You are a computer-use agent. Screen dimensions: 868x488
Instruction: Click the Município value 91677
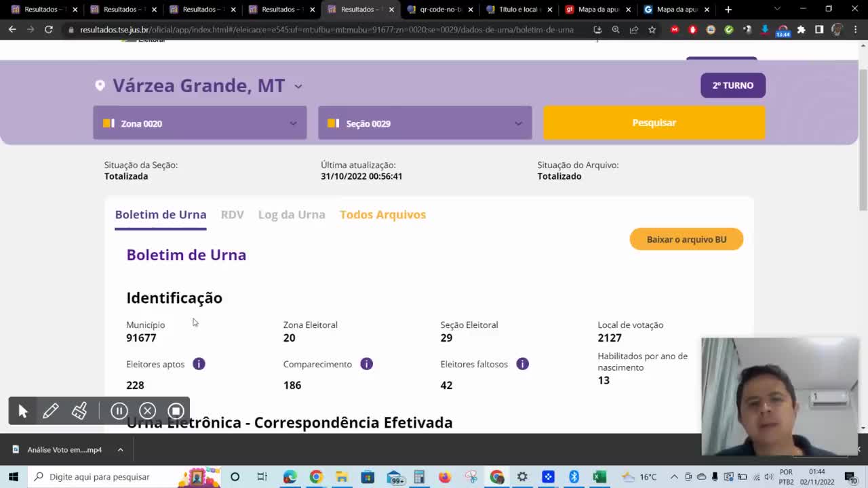[x=141, y=338]
